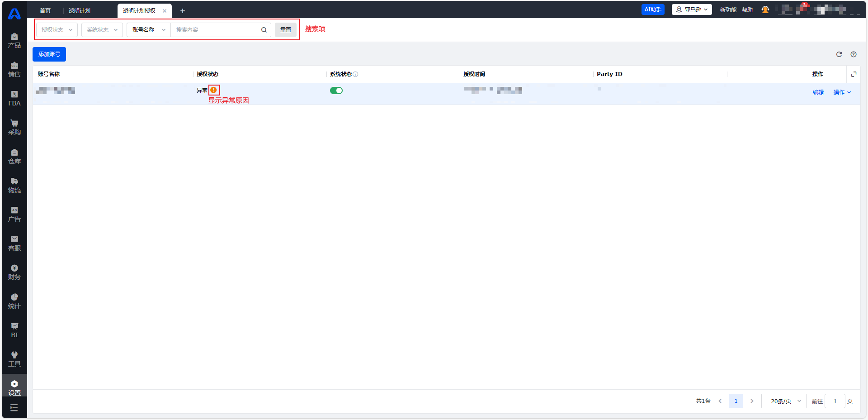Refresh the account table list

(x=839, y=54)
